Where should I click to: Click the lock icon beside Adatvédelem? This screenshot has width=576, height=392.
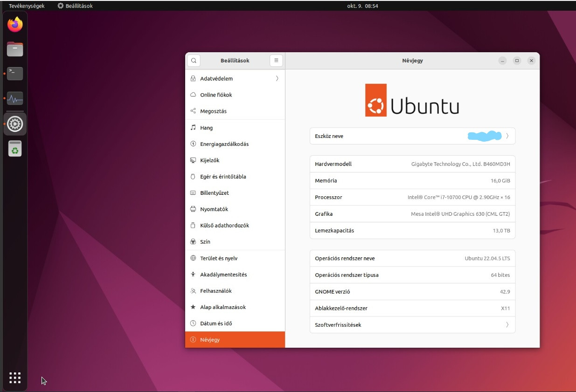[x=193, y=78]
